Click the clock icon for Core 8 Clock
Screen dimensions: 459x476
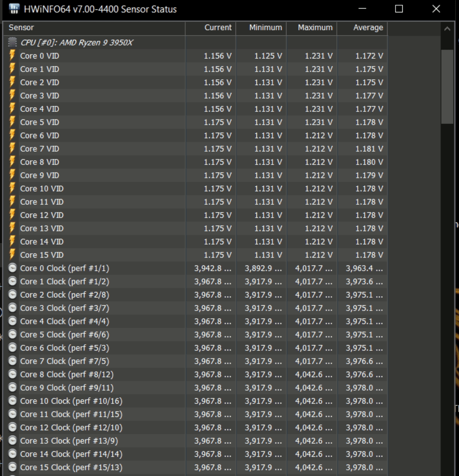pyautogui.click(x=12, y=374)
